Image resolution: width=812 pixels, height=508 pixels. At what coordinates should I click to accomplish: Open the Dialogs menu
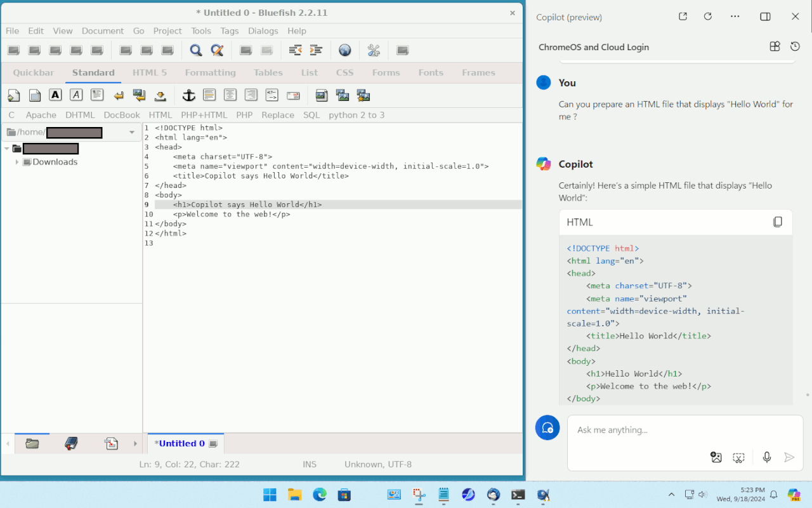point(263,30)
